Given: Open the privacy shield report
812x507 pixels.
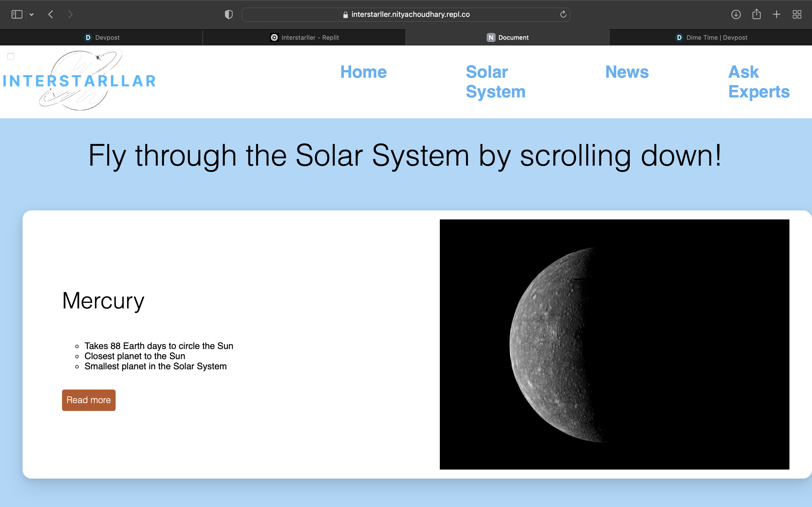Looking at the screenshot, I should click(228, 14).
